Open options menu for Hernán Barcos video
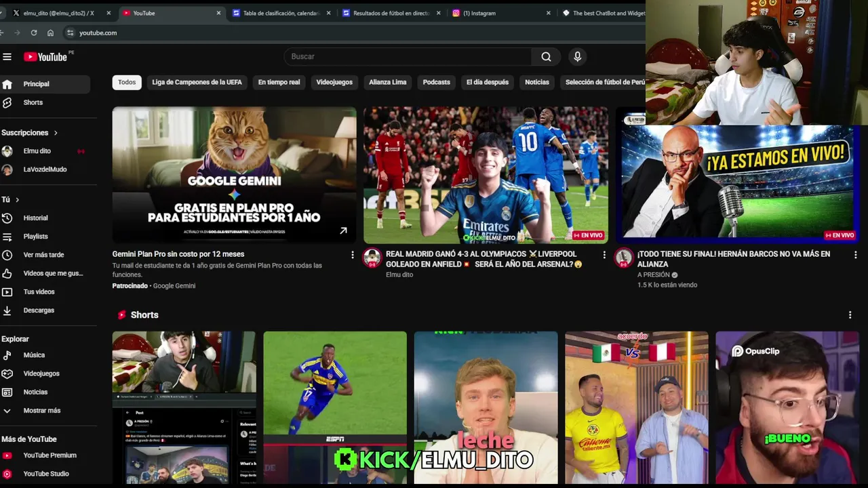868x488 pixels. point(855,255)
